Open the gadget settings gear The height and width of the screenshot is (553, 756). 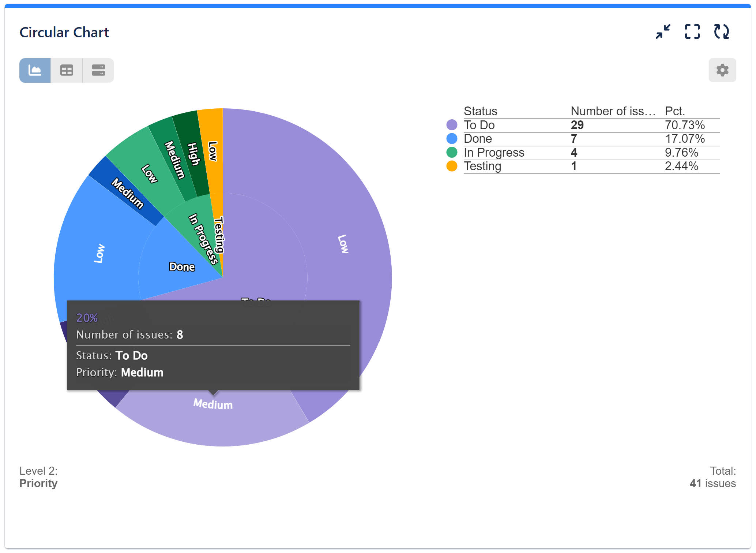[x=722, y=70]
